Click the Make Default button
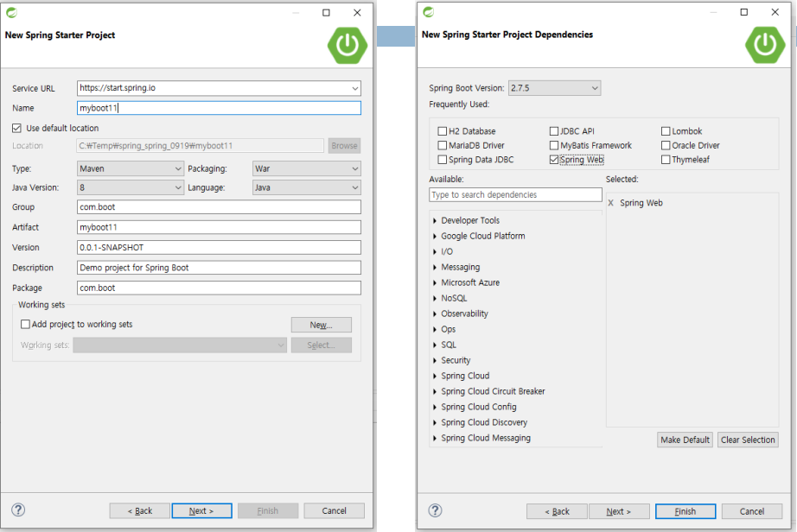This screenshot has width=797, height=532. [x=685, y=440]
